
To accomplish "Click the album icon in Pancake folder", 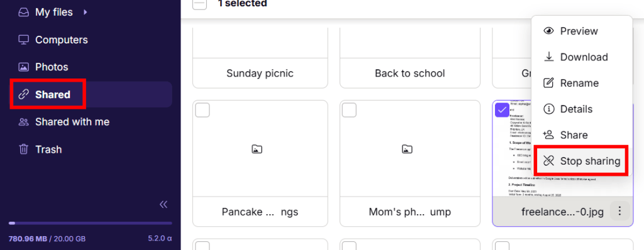I will click(257, 149).
